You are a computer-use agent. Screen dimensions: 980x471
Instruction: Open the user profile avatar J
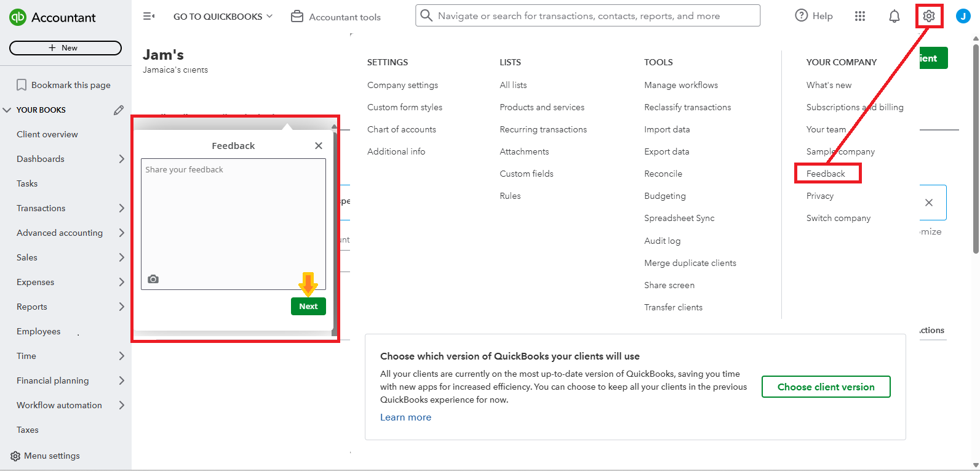[963, 16]
